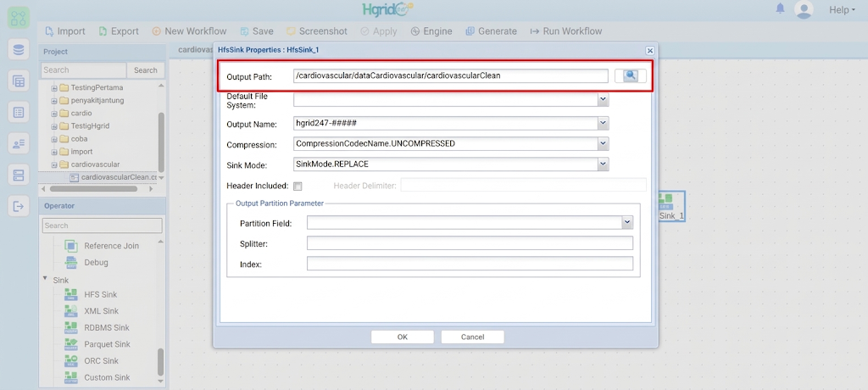Click the operator list vertical scrollbar
868x390 pixels.
click(161, 362)
